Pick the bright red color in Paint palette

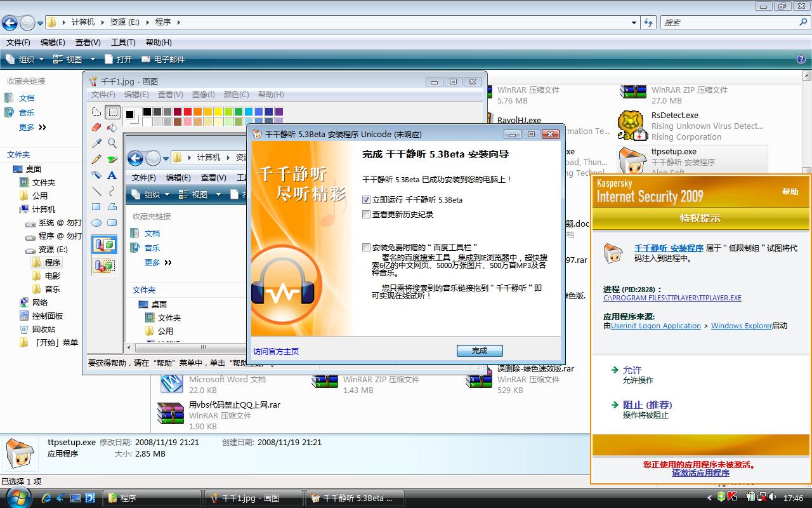[x=188, y=112]
